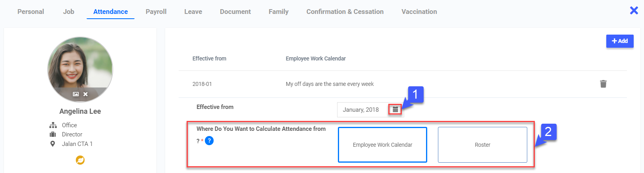The image size is (644, 173).
Task: Click the orange leaf icon below address
Action: (80, 160)
